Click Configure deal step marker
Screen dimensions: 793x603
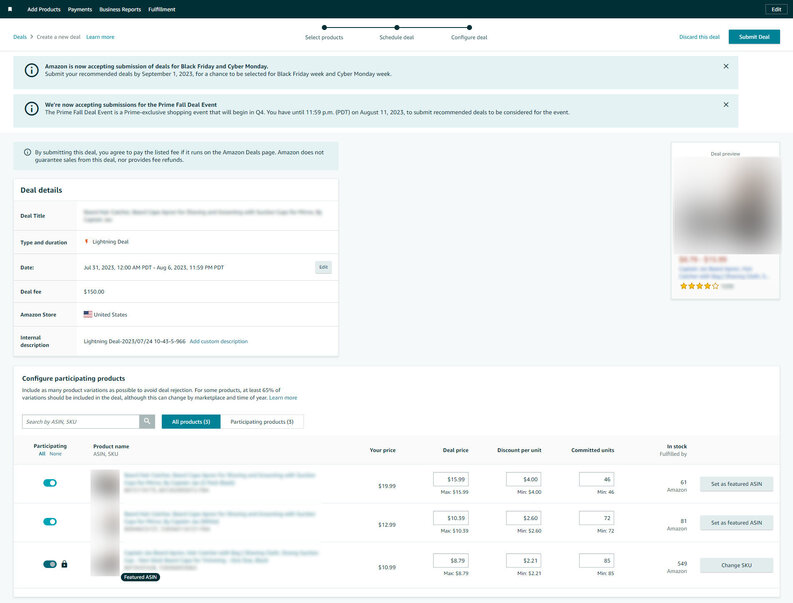469,27
